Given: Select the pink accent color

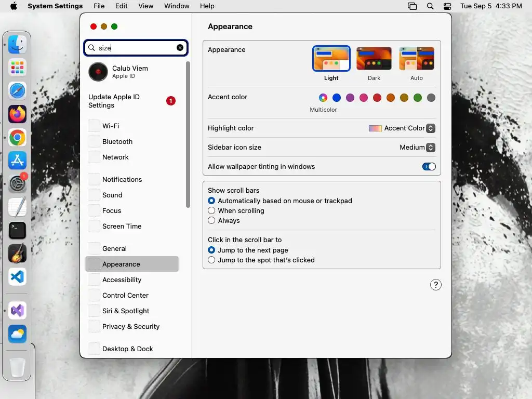Looking at the screenshot, I should pos(363,98).
